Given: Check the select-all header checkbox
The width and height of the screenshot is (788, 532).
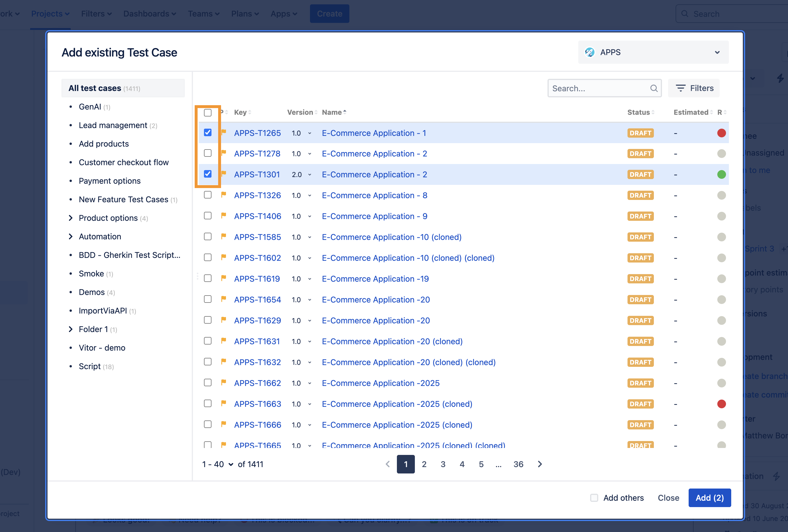Looking at the screenshot, I should [207, 112].
